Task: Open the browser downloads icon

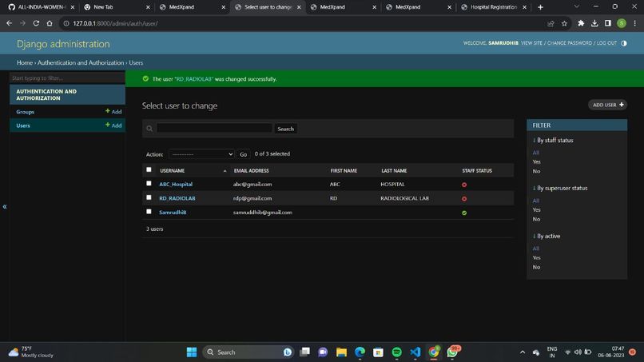Action: click(594, 23)
